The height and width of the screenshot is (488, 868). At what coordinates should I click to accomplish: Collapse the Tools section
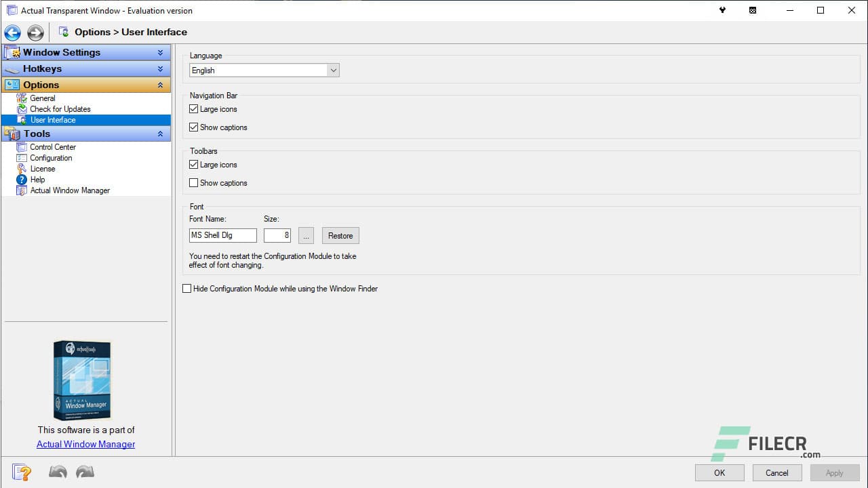[x=161, y=134]
